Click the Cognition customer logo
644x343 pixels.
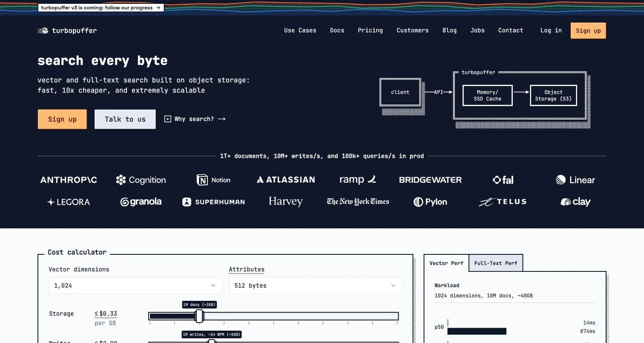tap(141, 180)
